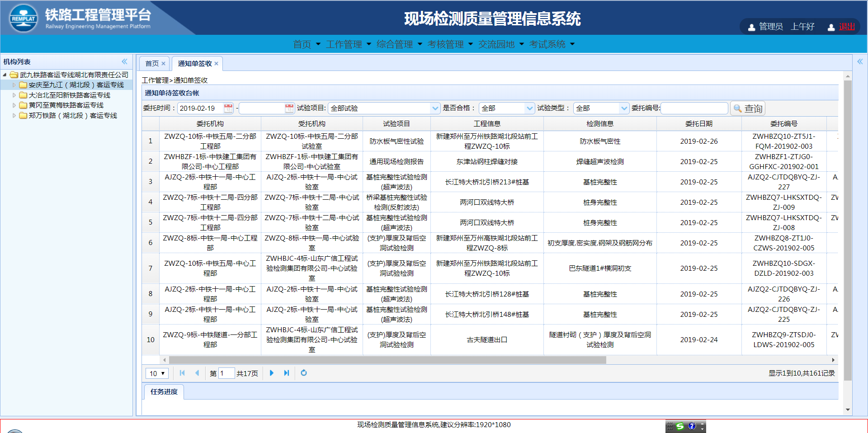This screenshot has height=433, width=868.
Task: Click the 试验项目 column header
Action: coord(396,124)
